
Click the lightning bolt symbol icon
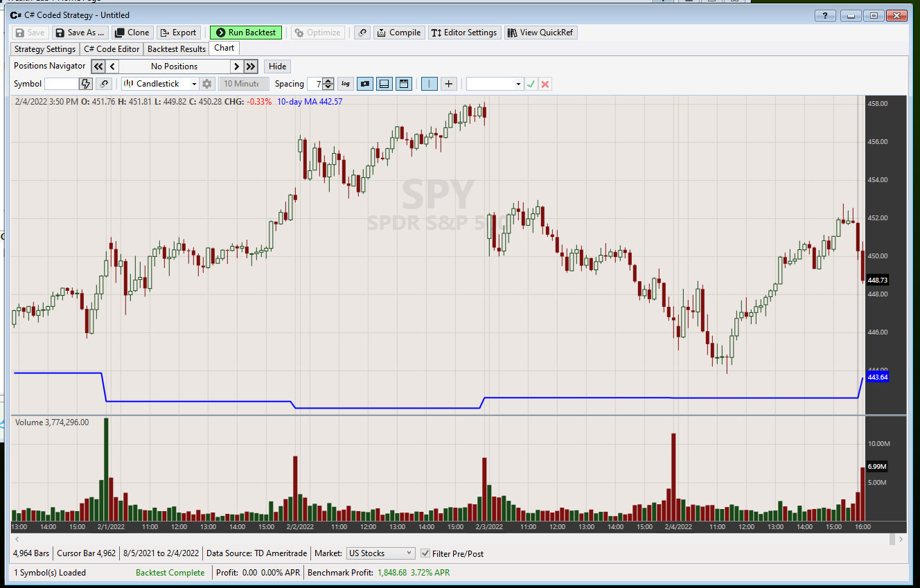pyautogui.click(x=86, y=84)
